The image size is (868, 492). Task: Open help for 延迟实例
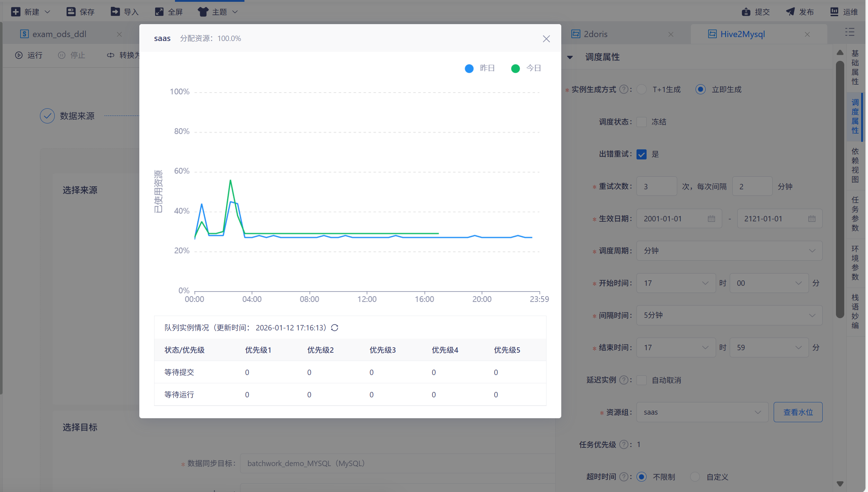624,380
